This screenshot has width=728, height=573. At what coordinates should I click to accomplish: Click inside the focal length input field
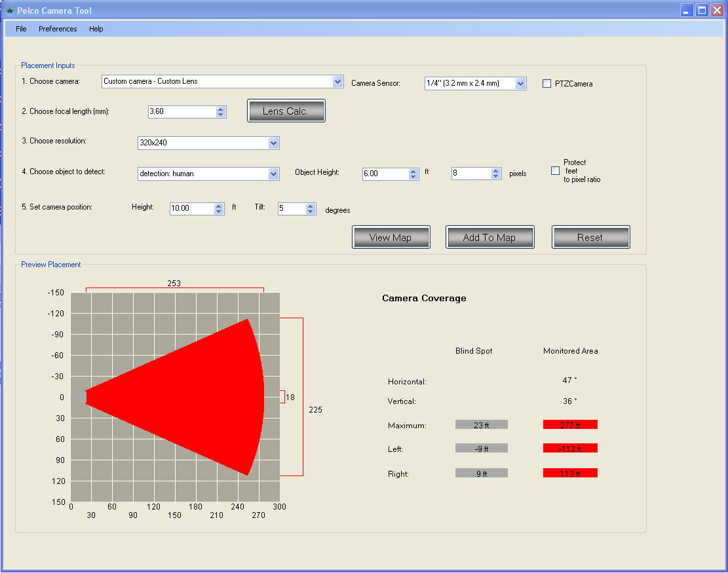[x=182, y=112]
